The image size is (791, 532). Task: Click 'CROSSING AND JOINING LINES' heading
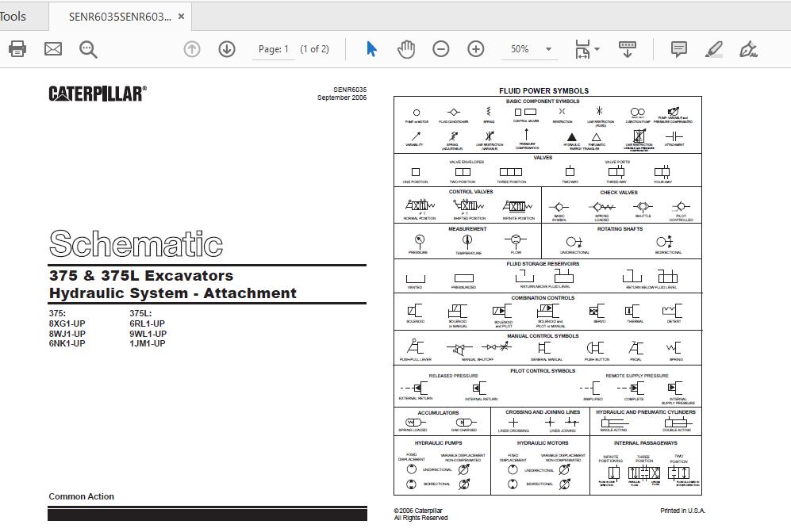543,412
